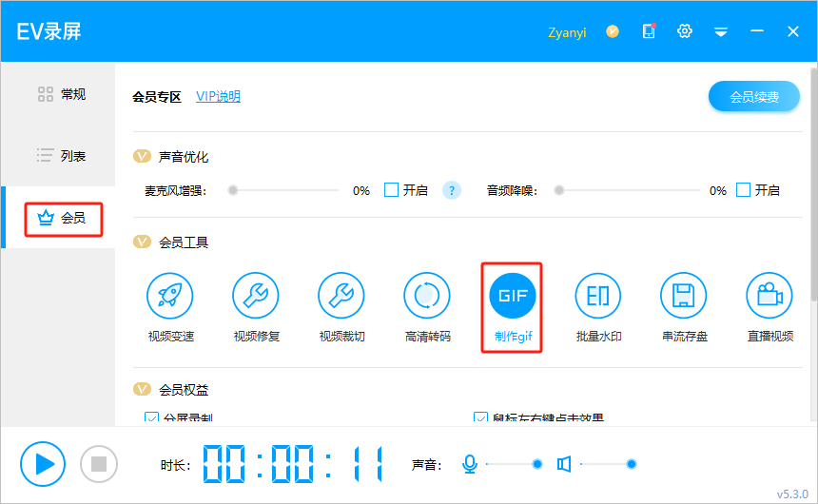The height and width of the screenshot is (504, 818).
Task: Open the 直播视频 live video tool
Action: tap(769, 297)
